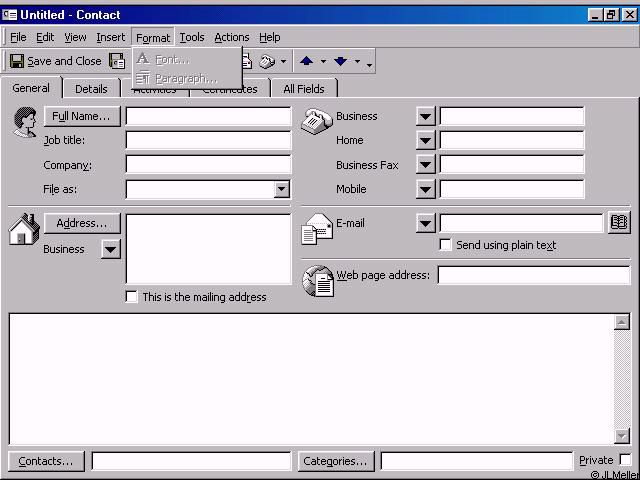
Task: Open the View menu
Action: pyautogui.click(x=75, y=37)
